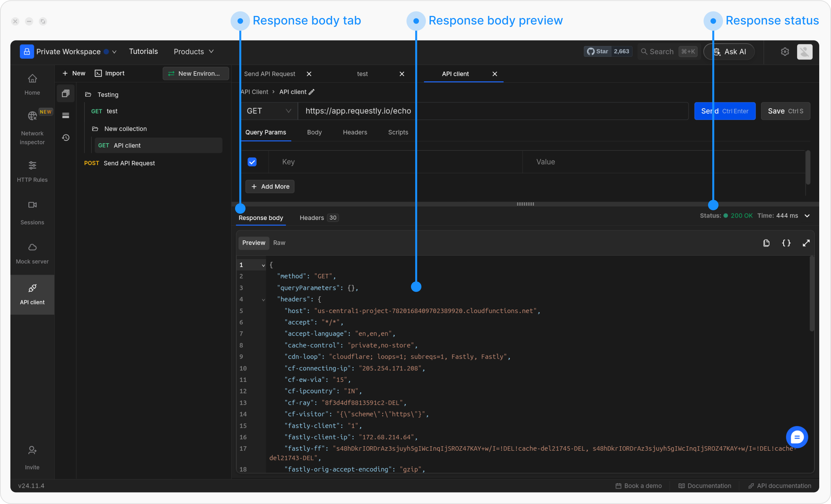Expand the response preview to fullscreen

pyautogui.click(x=806, y=243)
